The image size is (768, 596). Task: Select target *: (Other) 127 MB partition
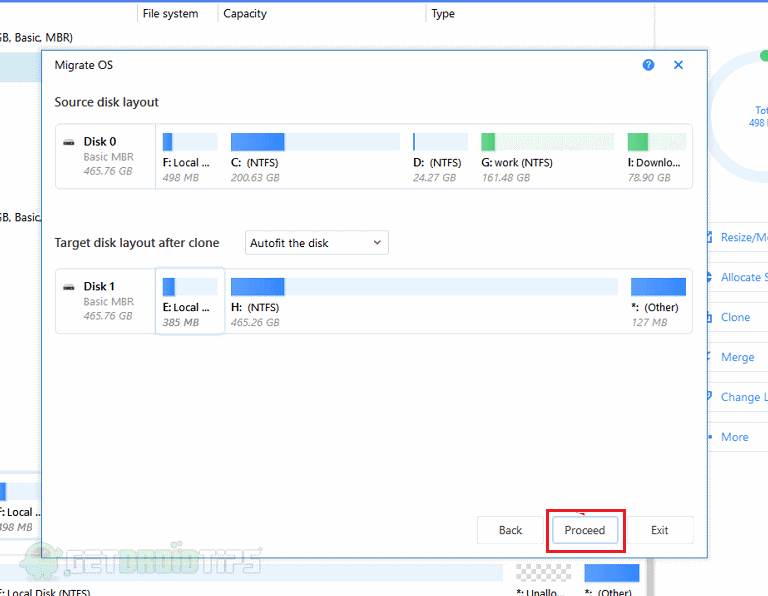[658, 301]
